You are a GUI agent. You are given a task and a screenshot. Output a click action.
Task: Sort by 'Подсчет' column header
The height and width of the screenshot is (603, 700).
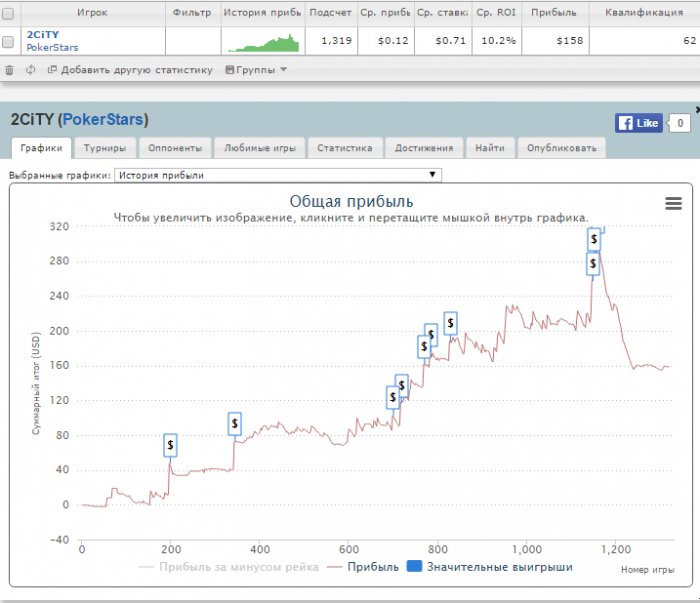[331, 12]
